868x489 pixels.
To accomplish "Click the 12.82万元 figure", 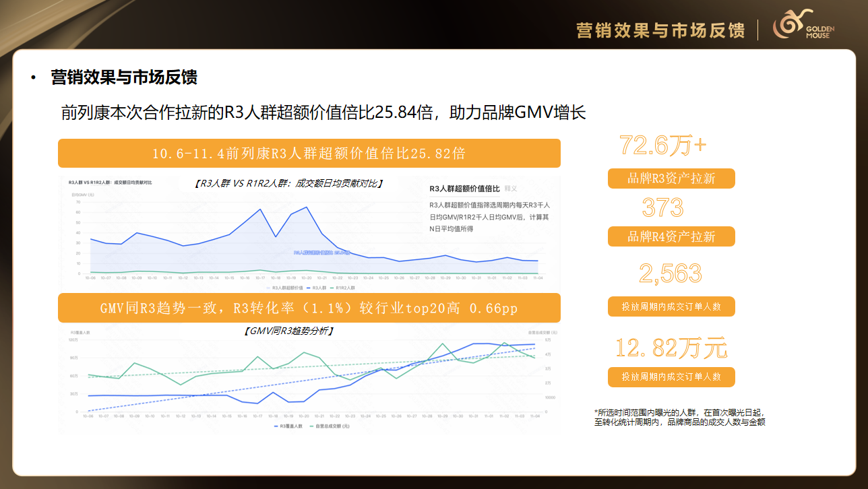I will coord(671,348).
